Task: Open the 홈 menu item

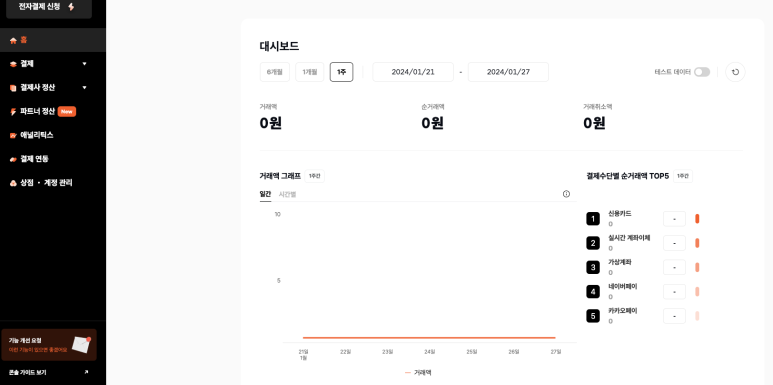Action: pyautogui.click(x=53, y=40)
